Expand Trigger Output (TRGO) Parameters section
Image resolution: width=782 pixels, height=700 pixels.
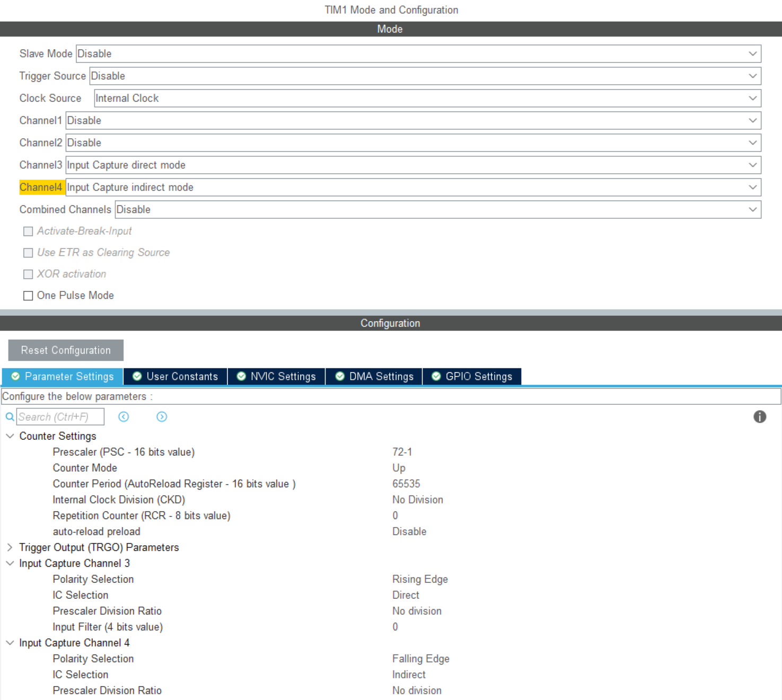click(x=10, y=547)
